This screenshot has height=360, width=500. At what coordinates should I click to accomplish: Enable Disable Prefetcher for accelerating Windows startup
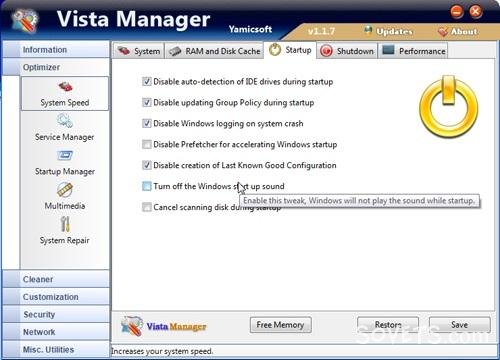[x=147, y=144]
